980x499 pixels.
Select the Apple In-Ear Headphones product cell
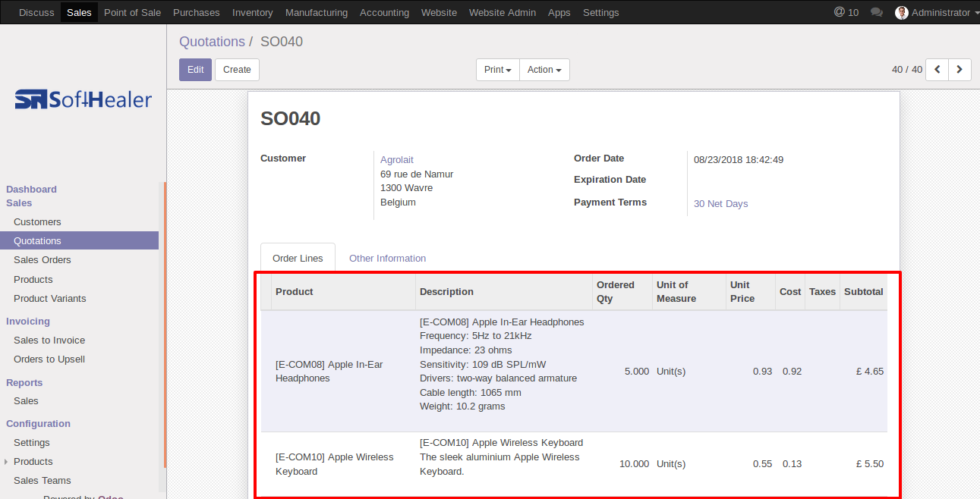(343, 372)
